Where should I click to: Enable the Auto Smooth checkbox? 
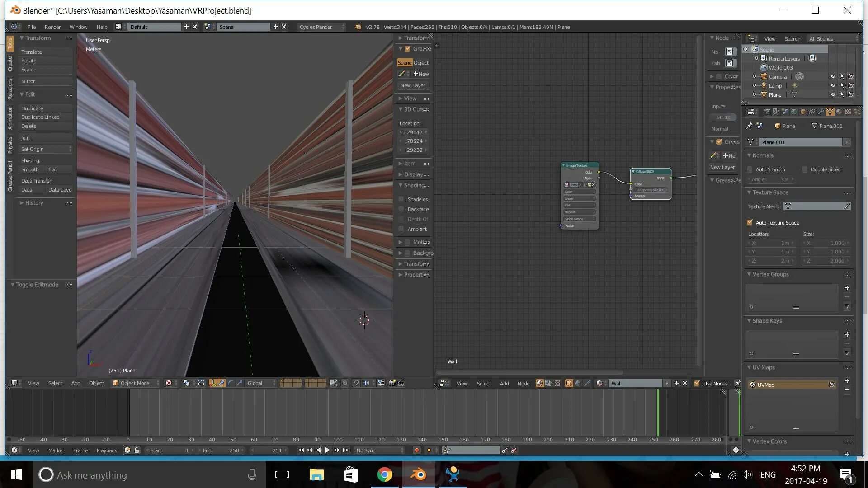point(750,169)
